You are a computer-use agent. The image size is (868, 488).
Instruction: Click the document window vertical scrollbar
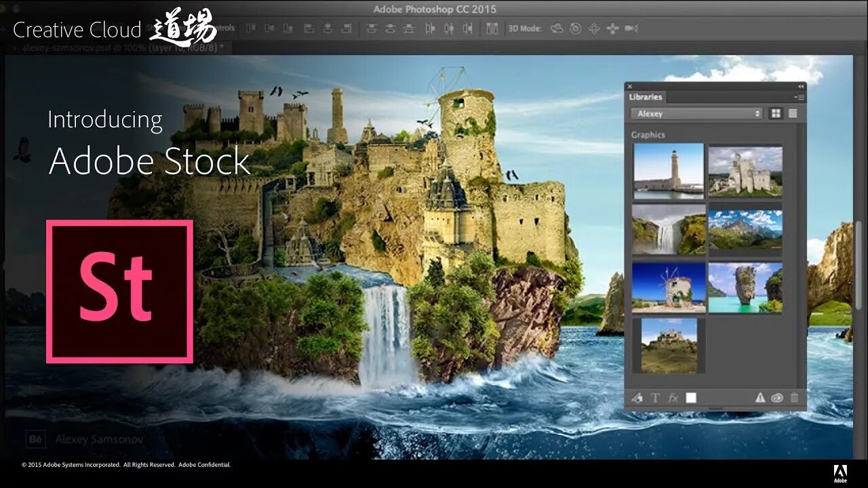coord(859,264)
